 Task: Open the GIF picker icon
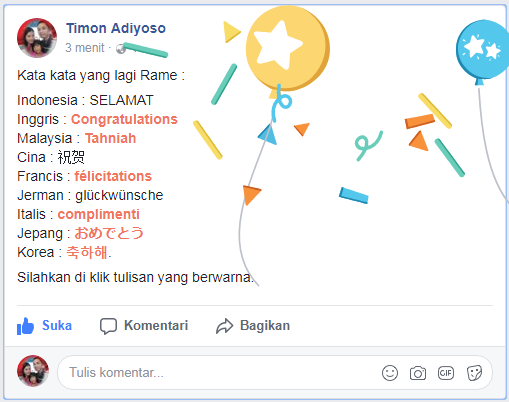[x=446, y=373]
